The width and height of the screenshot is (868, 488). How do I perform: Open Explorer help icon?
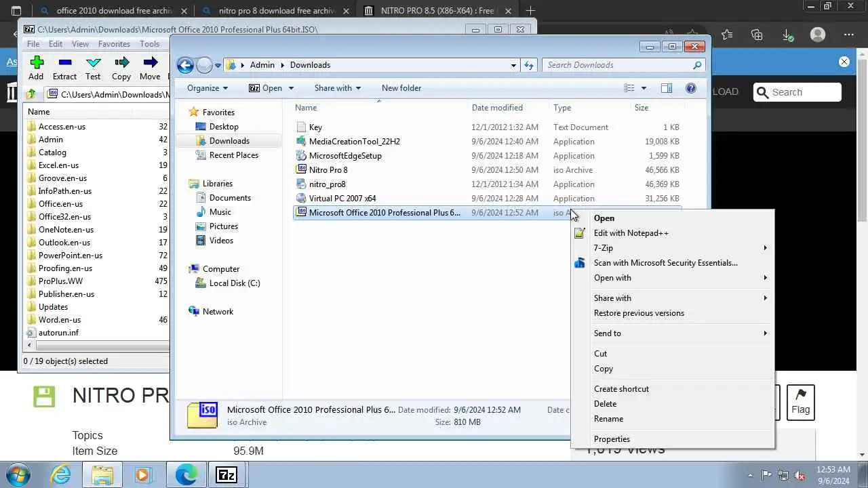691,88
